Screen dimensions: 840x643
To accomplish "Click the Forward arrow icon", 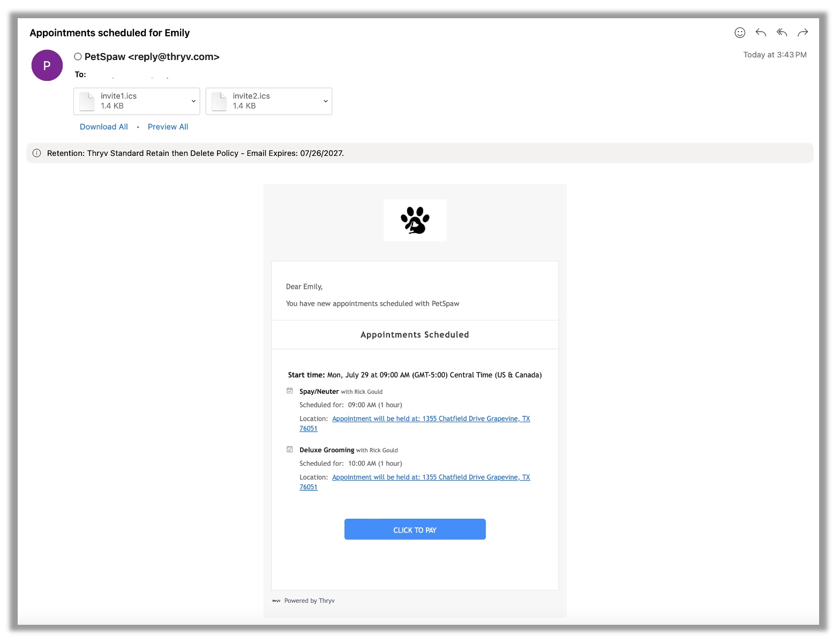I will pos(802,33).
